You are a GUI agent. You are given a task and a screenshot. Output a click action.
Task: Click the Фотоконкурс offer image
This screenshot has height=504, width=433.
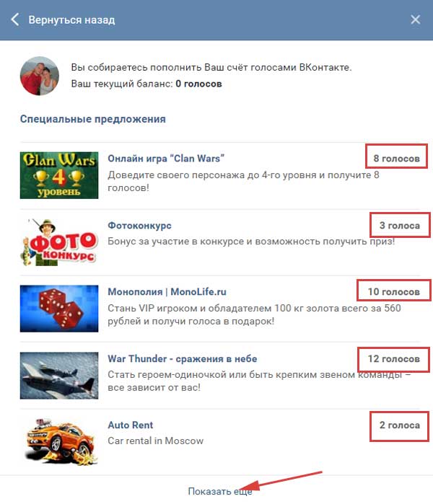point(59,242)
